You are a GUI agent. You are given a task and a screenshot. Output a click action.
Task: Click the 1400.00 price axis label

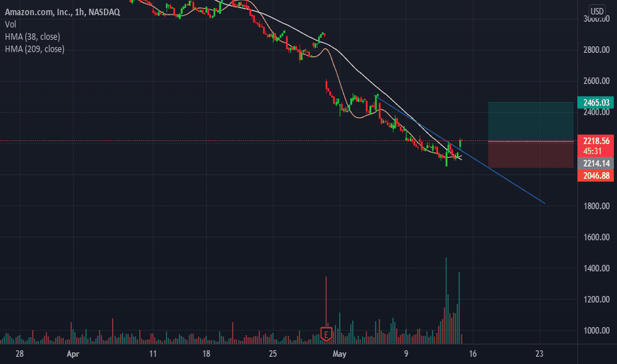(596, 269)
